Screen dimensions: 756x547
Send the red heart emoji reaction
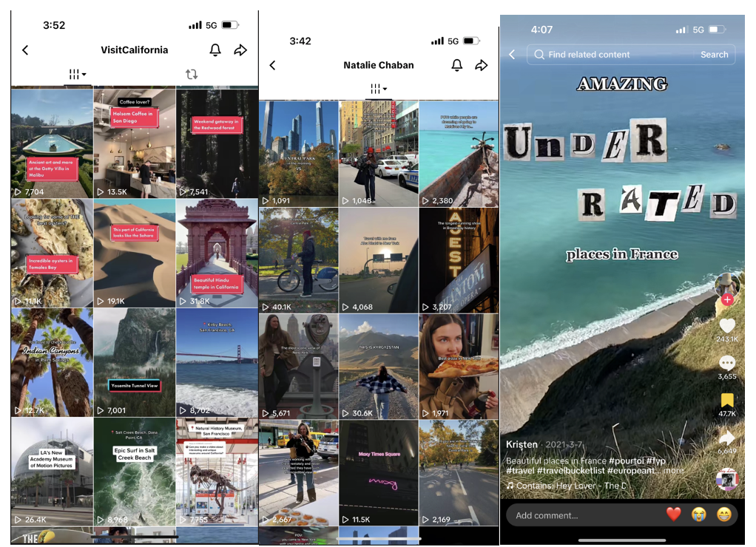click(x=674, y=514)
